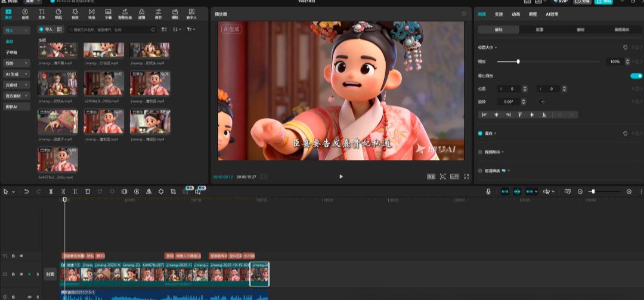644x300 pixels.
Task: Click the mirror flip triangle icon
Action: [x=148, y=191]
